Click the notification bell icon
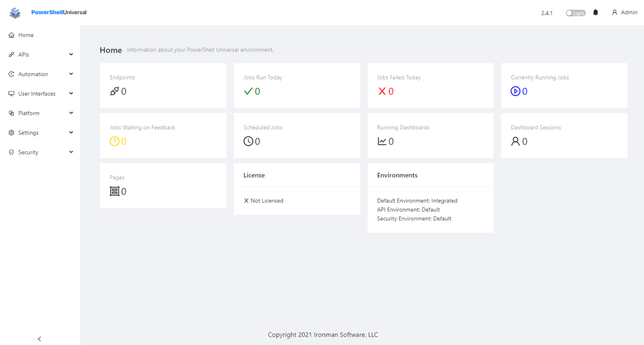 (x=596, y=12)
